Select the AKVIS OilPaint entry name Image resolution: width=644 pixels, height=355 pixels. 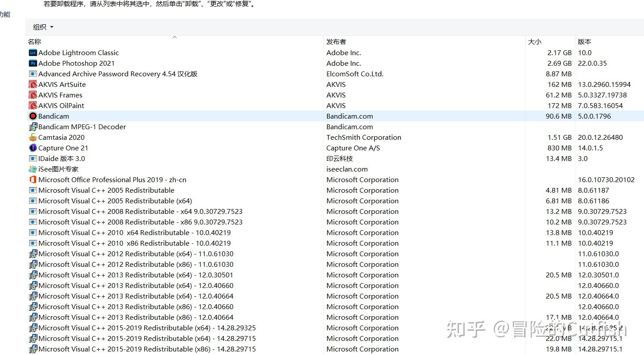[x=61, y=105]
